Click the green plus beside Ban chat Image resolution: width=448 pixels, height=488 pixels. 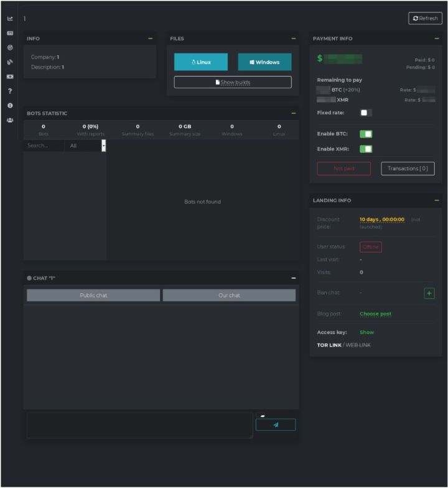pyautogui.click(x=429, y=293)
